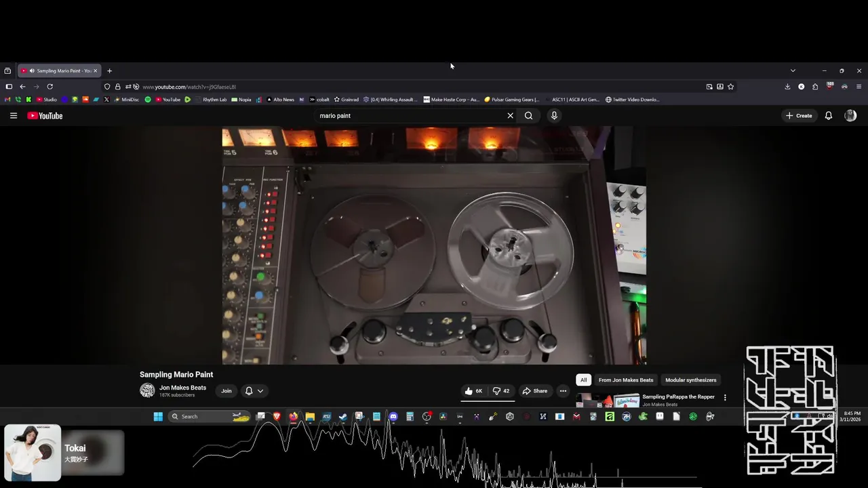Open more actions beside Share
Image resolution: width=868 pixels, height=488 pixels.
[563, 391]
